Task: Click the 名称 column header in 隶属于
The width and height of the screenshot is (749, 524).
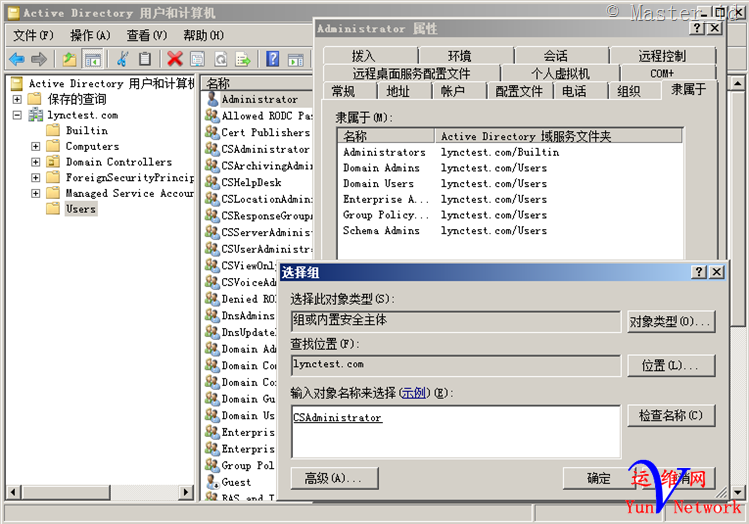Action: (386, 136)
